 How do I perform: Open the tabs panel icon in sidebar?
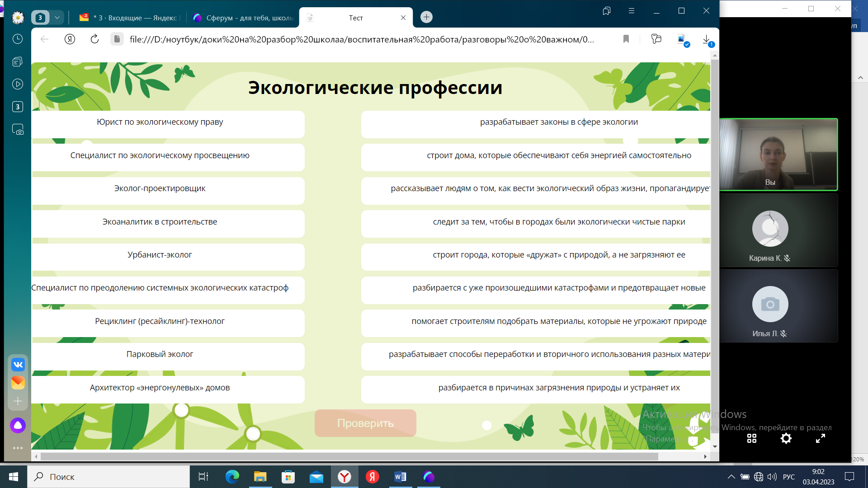18,62
